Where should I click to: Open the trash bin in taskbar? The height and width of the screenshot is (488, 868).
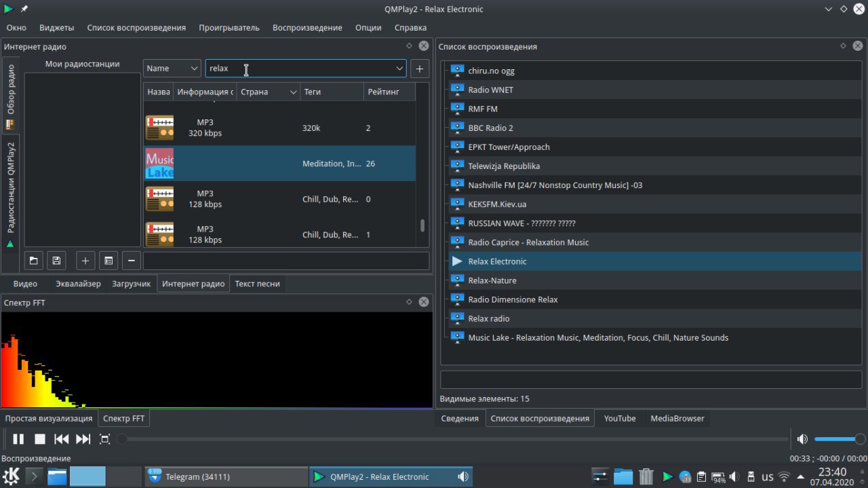(x=646, y=476)
